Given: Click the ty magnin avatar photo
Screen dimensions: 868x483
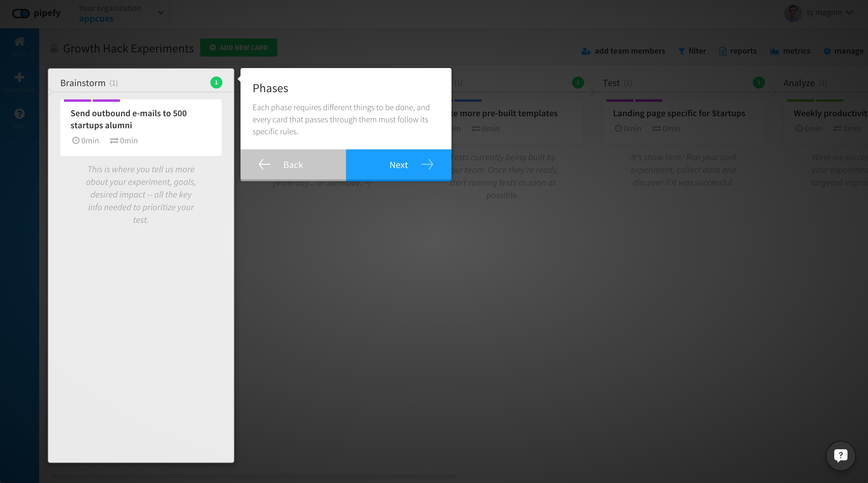Looking at the screenshot, I should (793, 13).
